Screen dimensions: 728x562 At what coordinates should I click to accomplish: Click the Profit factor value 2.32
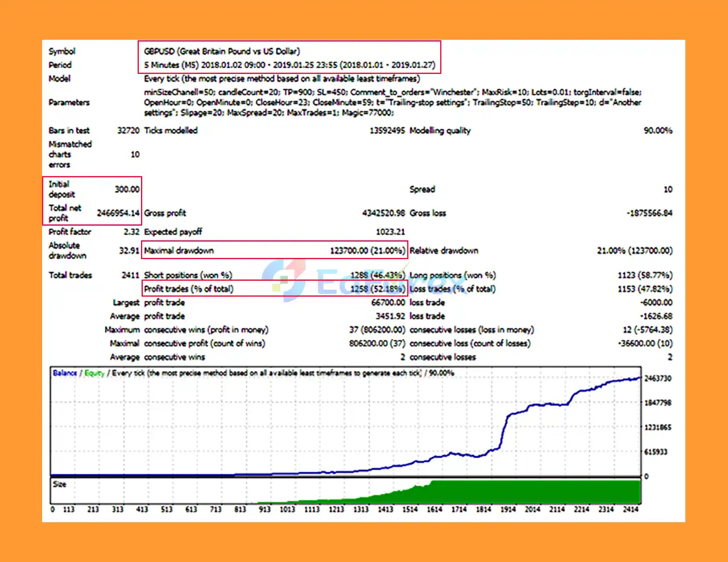[x=131, y=232]
